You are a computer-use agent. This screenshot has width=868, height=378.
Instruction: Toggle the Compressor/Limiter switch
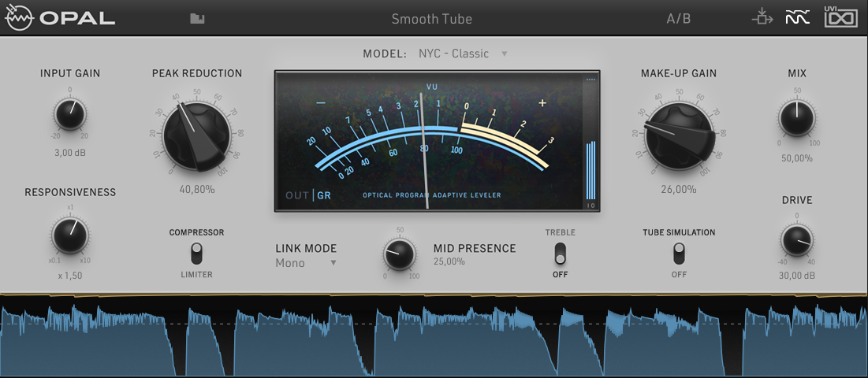point(196,253)
